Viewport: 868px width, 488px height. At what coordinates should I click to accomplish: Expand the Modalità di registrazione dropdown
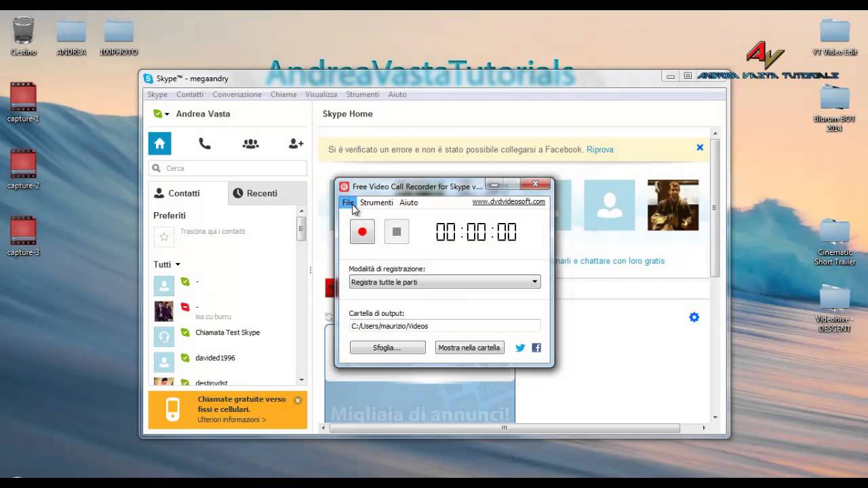click(445, 282)
